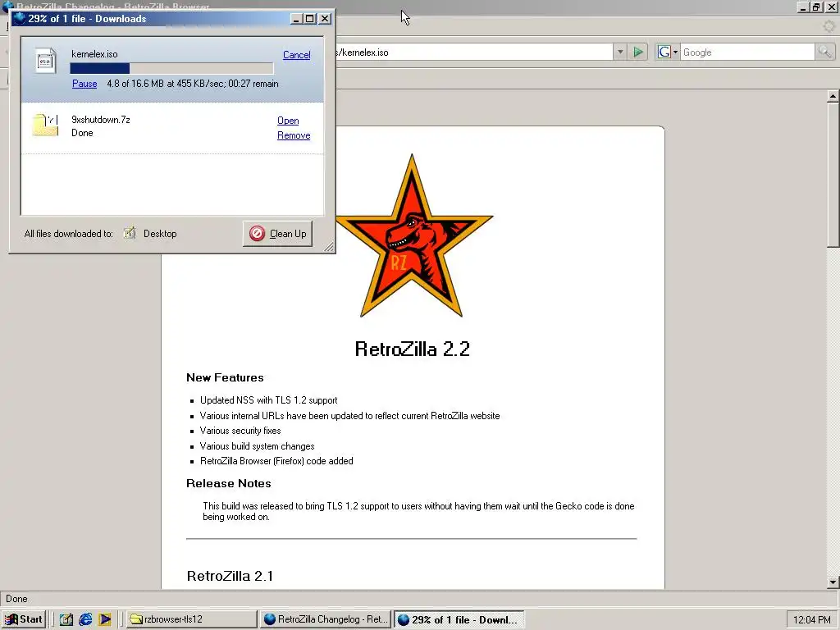Viewport: 840px width, 630px height.
Task: Click the kernelex.iso file icon
Action: 46,61
